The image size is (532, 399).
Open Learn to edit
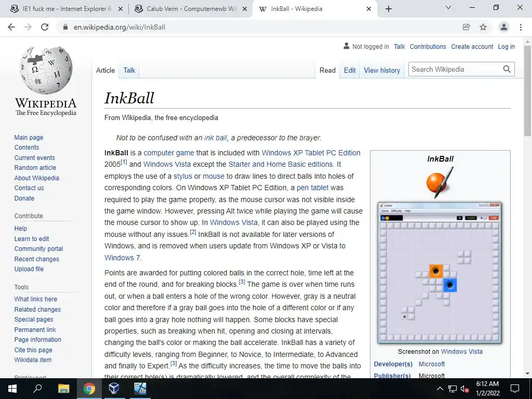[32, 239]
